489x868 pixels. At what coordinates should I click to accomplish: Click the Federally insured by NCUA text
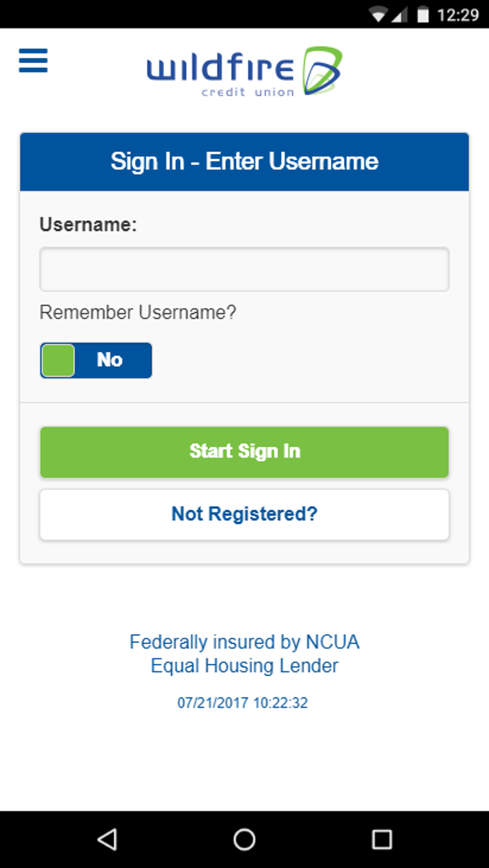pyautogui.click(x=244, y=642)
